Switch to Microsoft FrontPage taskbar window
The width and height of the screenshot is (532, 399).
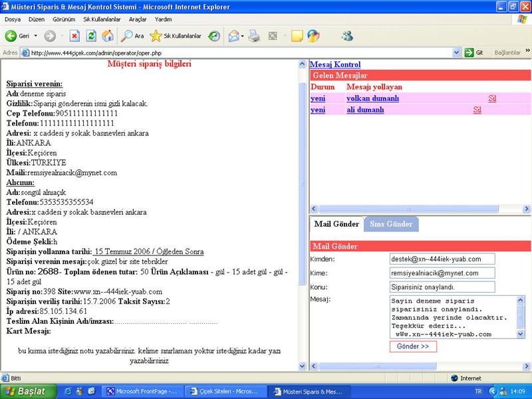pyautogui.click(x=142, y=391)
